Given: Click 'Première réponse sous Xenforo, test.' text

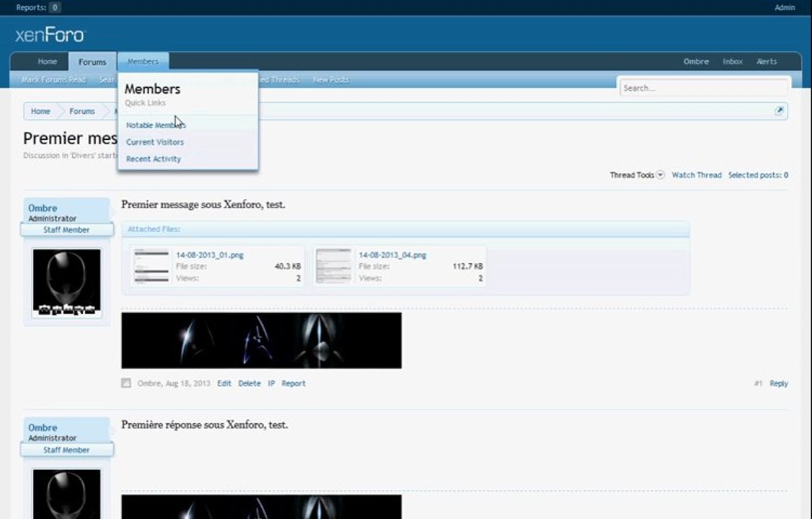Looking at the screenshot, I should [205, 425].
